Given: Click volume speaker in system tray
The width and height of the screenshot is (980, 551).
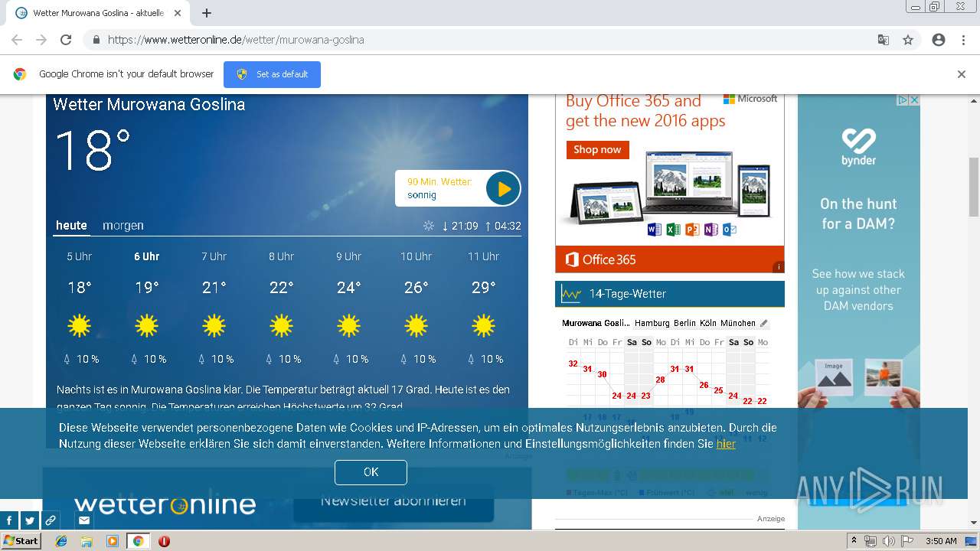Looking at the screenshot, I should point(888,541).
